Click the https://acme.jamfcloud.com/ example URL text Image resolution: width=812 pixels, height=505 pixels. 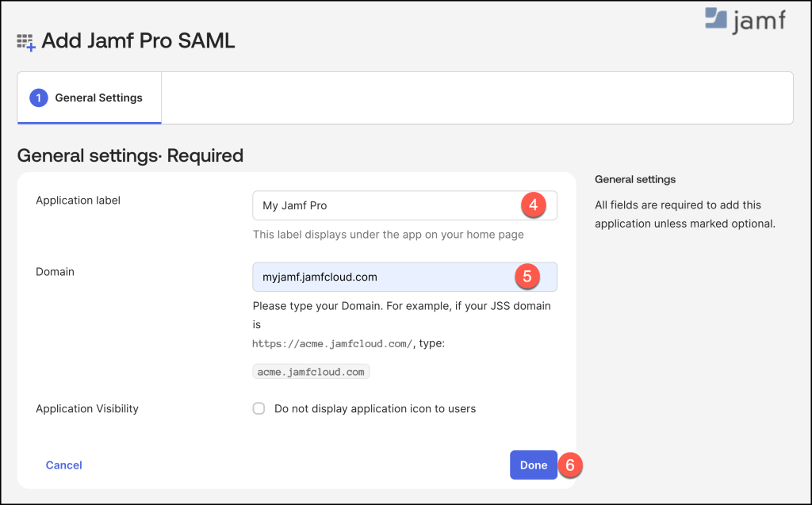click(333, 343)
